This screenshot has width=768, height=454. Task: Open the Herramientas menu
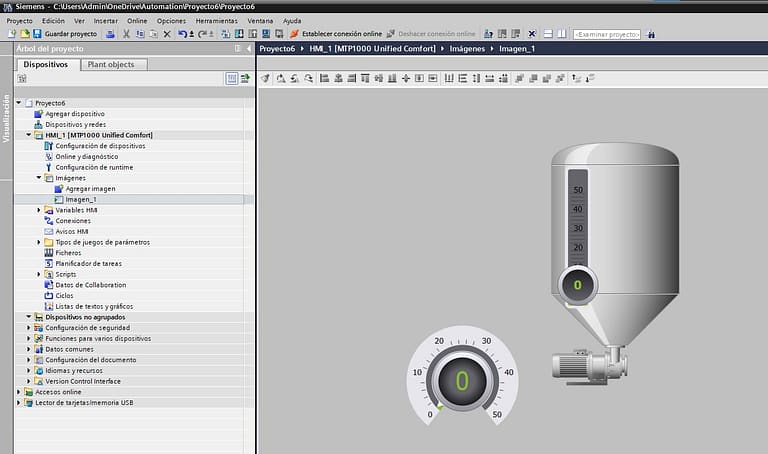216,20
